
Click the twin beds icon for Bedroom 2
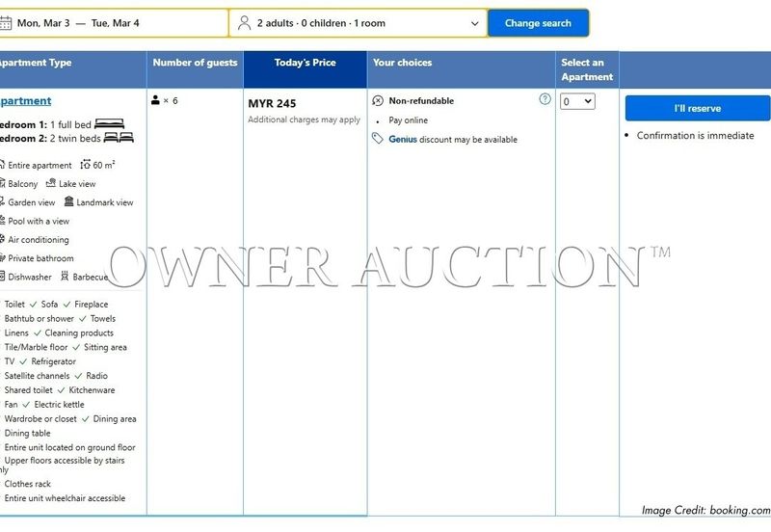point(118,138)
